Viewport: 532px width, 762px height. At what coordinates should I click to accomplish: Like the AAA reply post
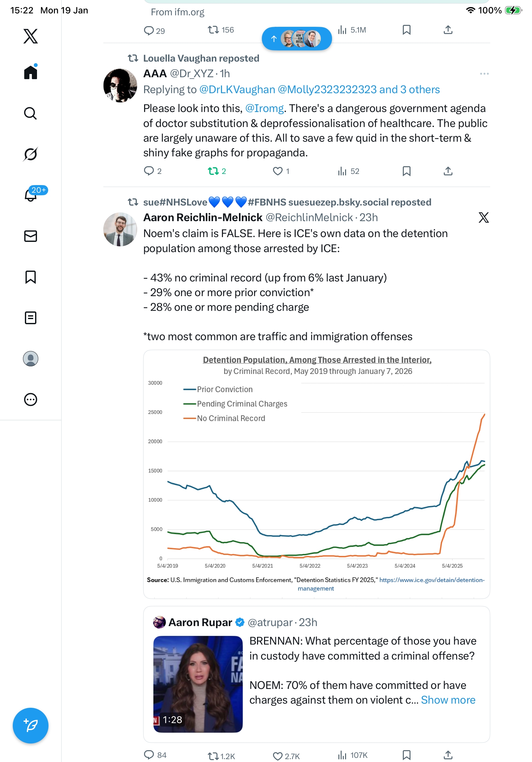(277, 171)
